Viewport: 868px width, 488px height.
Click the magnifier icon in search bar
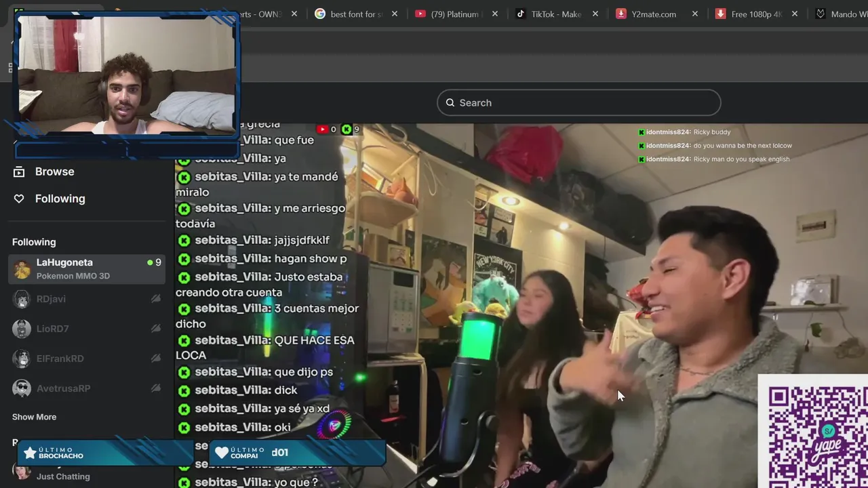click(x=450, y=103)
